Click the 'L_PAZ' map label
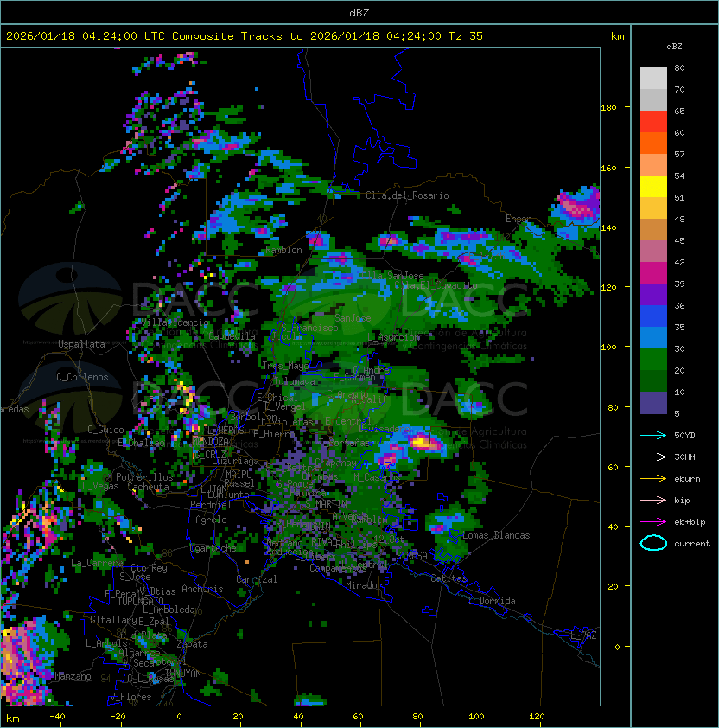The height and width of the screenshot is (728, 719). tap(583, 635)
